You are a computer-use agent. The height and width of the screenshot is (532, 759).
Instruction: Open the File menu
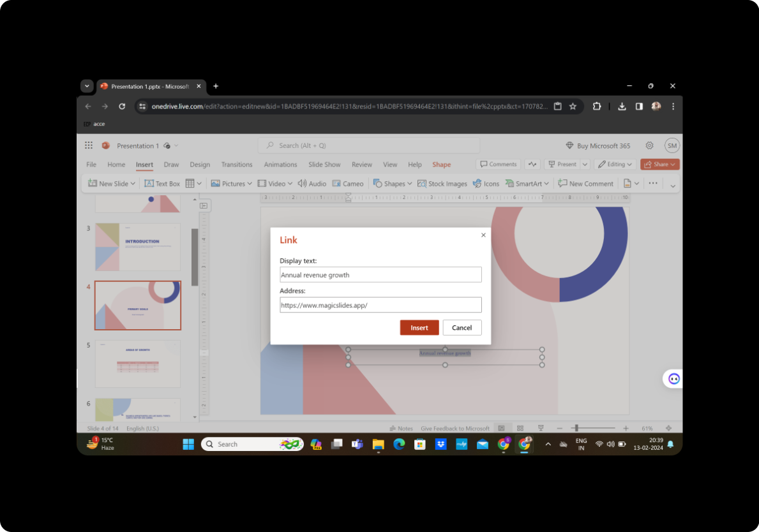pos(91,165)
